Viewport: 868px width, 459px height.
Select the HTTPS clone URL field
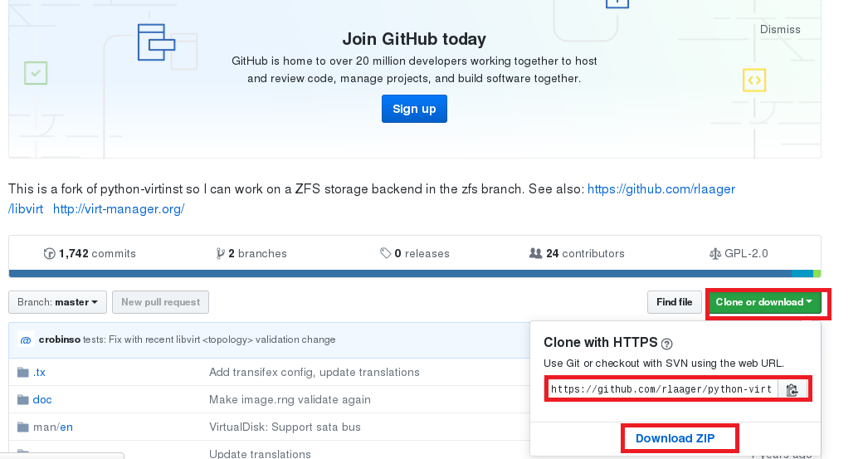(662, 389)
